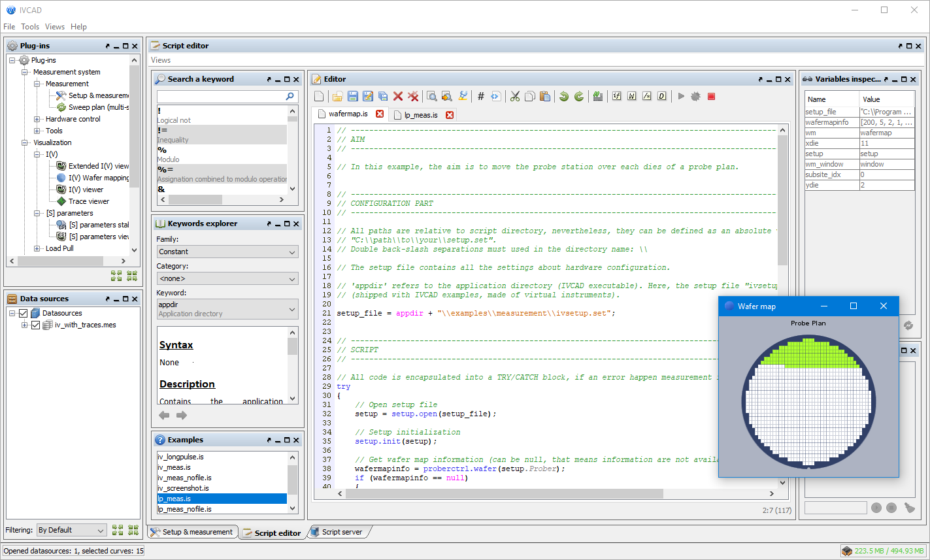Click the wafermapinfo row in Variables inspector

(859, 122)
